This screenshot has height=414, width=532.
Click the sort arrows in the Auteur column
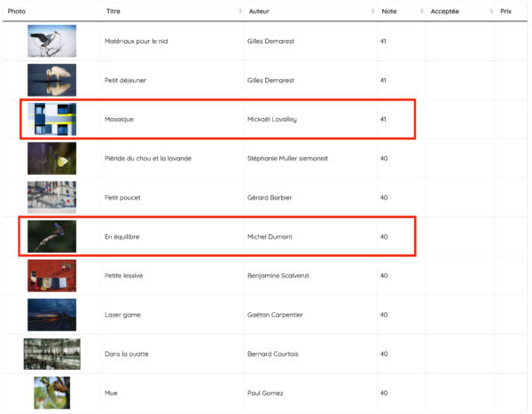(373, 12)
